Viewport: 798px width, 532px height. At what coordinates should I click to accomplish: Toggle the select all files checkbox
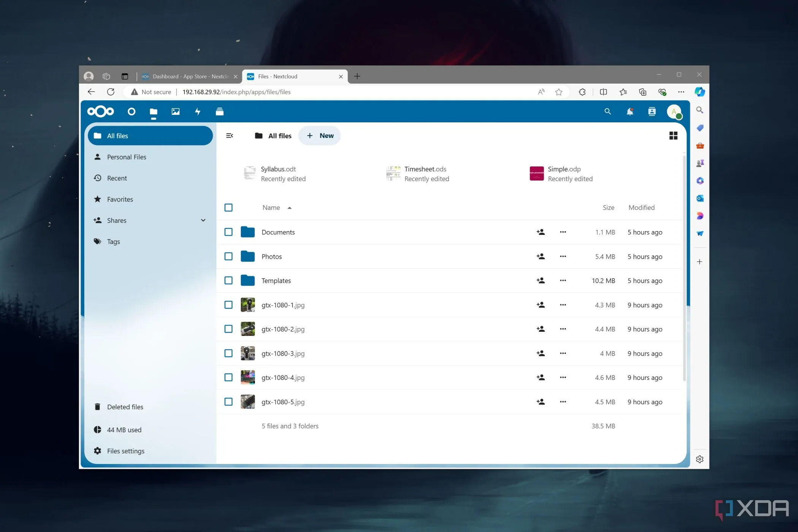pos(228,207)
